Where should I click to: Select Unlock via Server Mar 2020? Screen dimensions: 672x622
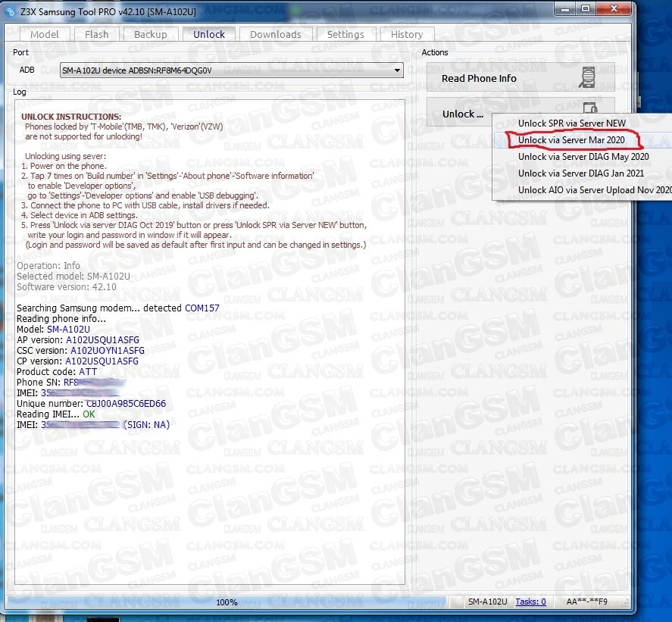tap(571, 140)
